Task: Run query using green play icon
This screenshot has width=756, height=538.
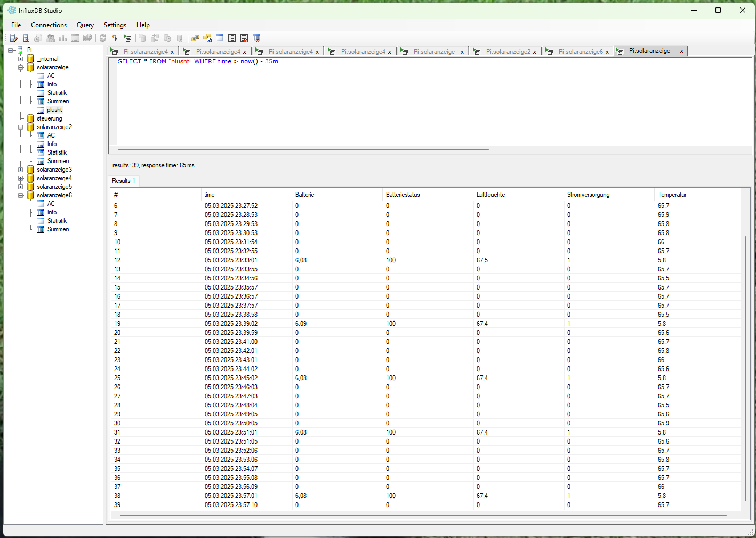Action: pos(127,38)
